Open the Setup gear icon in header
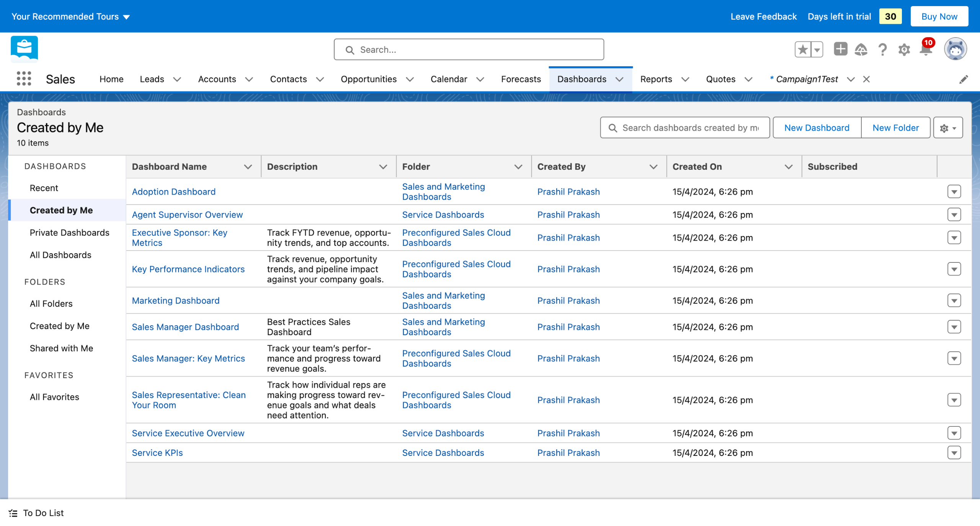Viewport: 980px width, 526px height. click(x=904, y=49)
